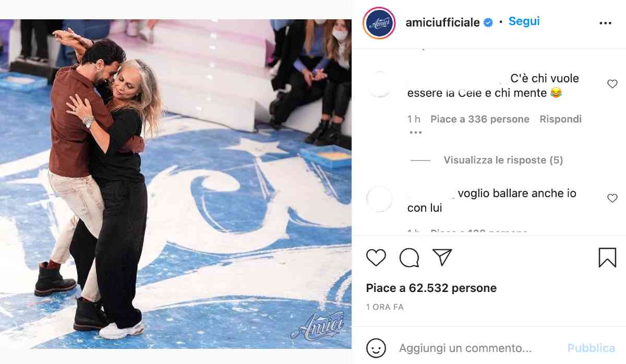Open the dancing couple photo
626x364 pixels.
pyautogui.click(x=176, y=184)
